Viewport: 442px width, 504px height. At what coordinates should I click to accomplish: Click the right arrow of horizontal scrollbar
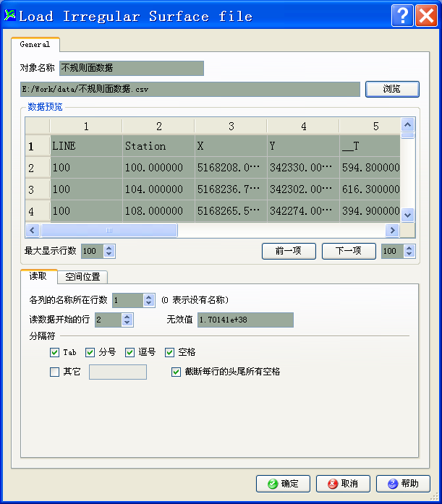(392, 230)
